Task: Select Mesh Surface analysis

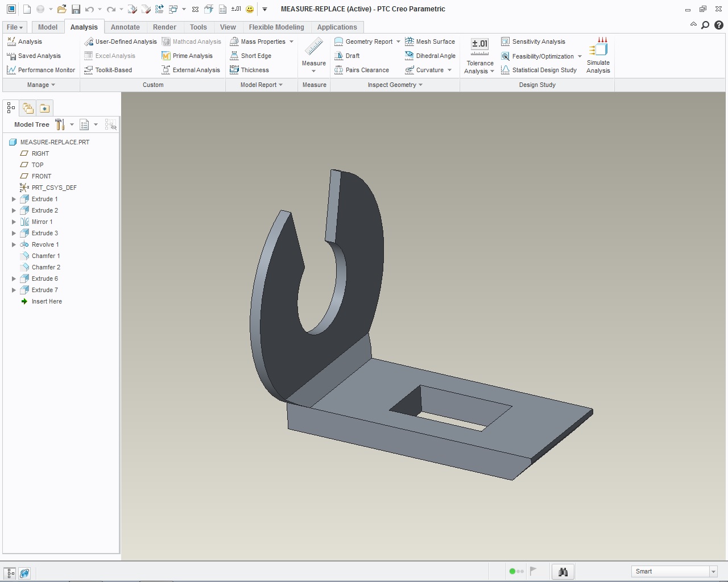Action: click(x=430, y=41)
